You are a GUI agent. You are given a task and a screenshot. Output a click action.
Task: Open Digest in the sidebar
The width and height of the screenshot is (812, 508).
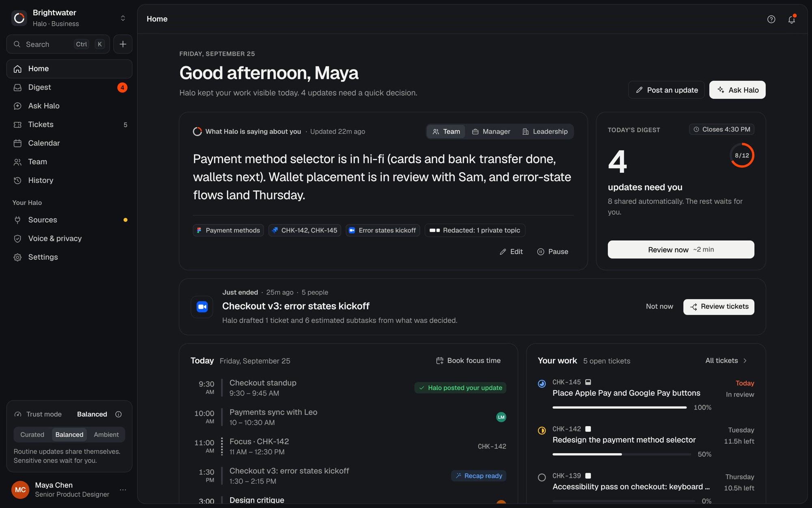pos(69,87)
